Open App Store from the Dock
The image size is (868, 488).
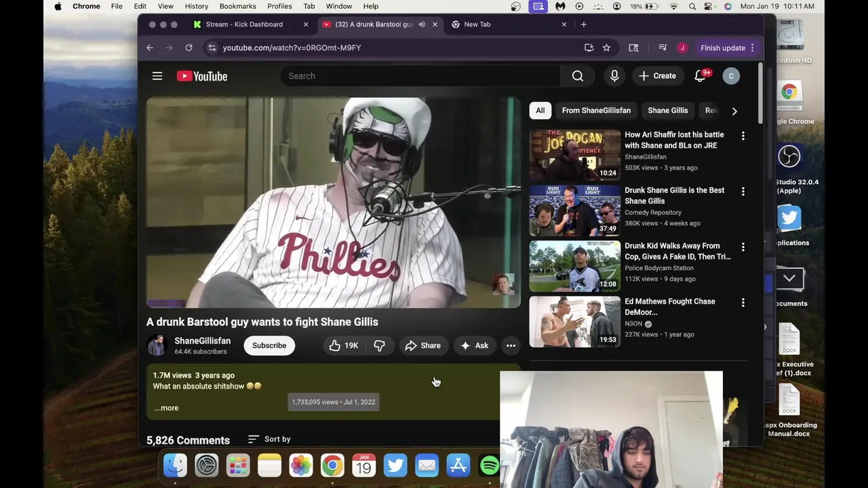458,466
